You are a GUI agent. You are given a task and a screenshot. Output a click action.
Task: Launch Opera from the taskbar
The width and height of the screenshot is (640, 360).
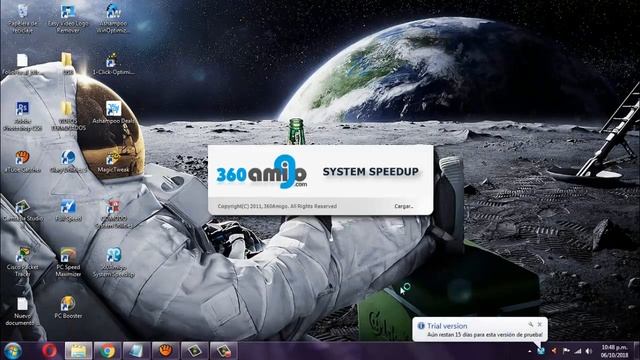[49, 351]
